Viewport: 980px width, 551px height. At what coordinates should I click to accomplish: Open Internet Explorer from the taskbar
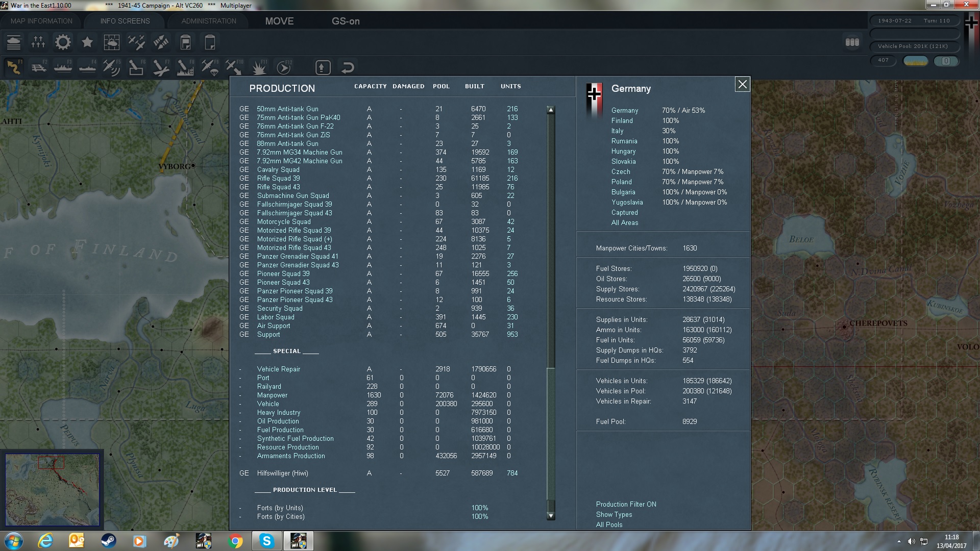(x=45, y=541)
